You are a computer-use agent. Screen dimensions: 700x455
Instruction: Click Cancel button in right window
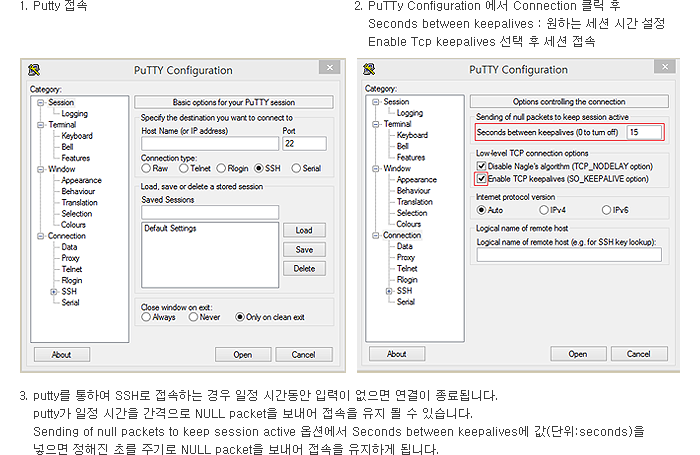(639, 354)
